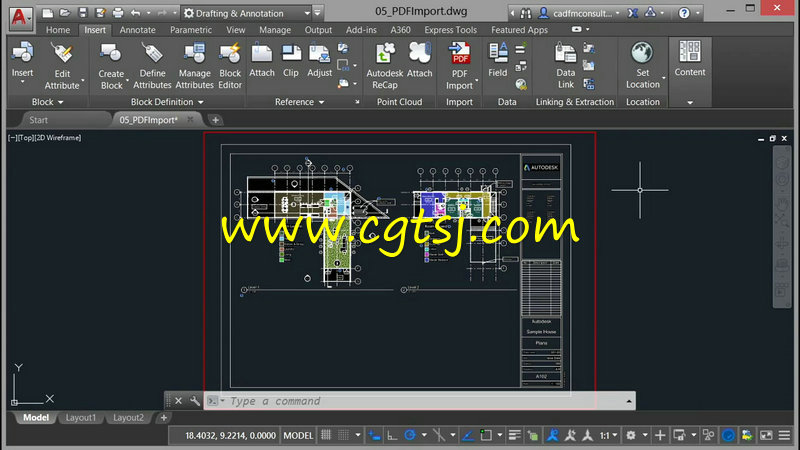Viewport: 800px width, 450px height.
Task: Click the Edit Attribute tool
Action: click(62, 66)
